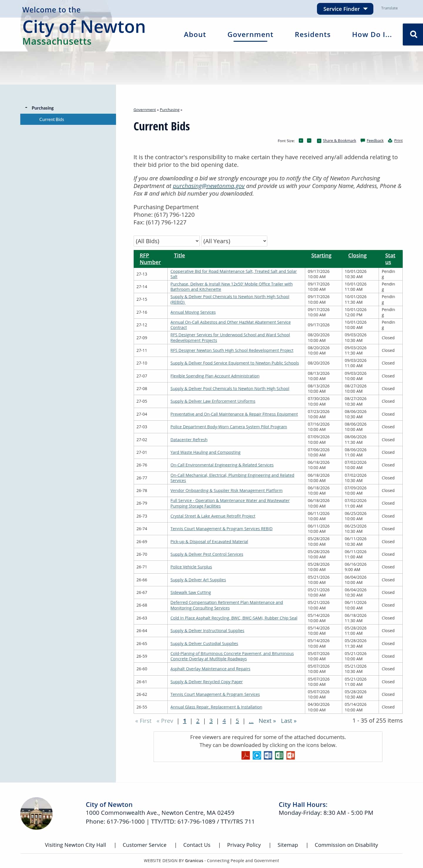Click Purchasing breadcrumb link
The image size is (423, 868).
coord(169,110)
